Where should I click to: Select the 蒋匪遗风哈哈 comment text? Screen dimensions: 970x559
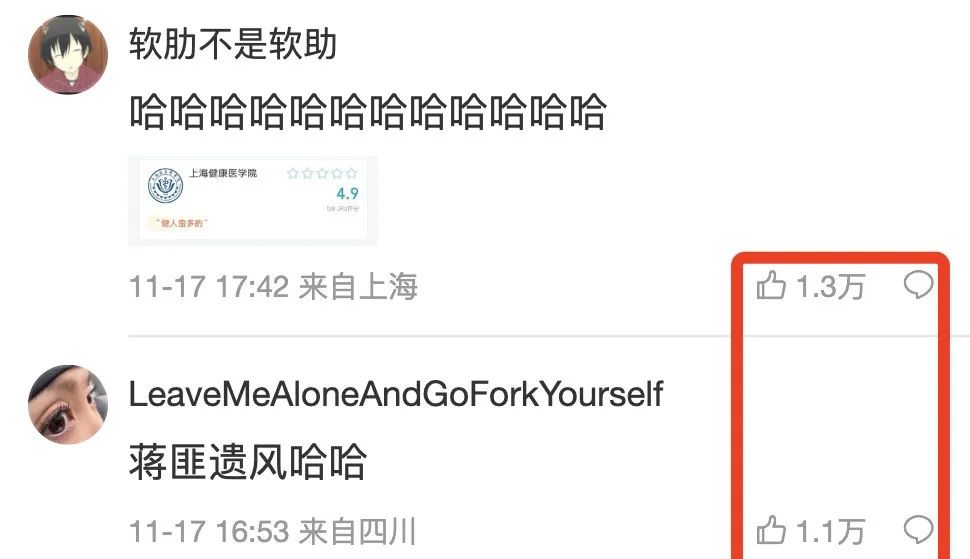247,462
